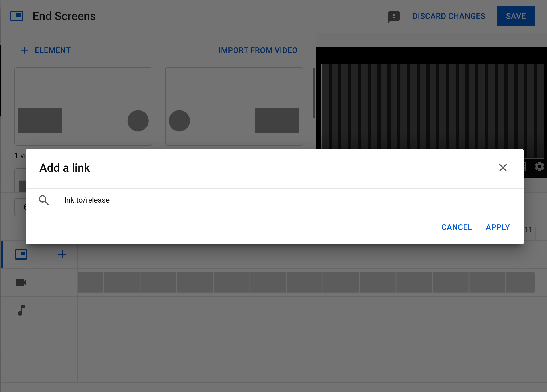Open the video preview settings gear
The image size is (547, 392).
click(x=539, y=167)
